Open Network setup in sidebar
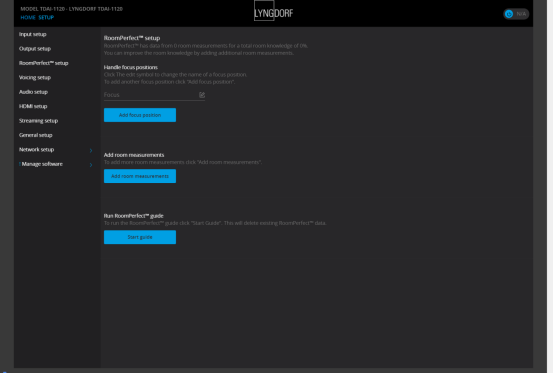This screenshot has height=373, width=553. 36,149
